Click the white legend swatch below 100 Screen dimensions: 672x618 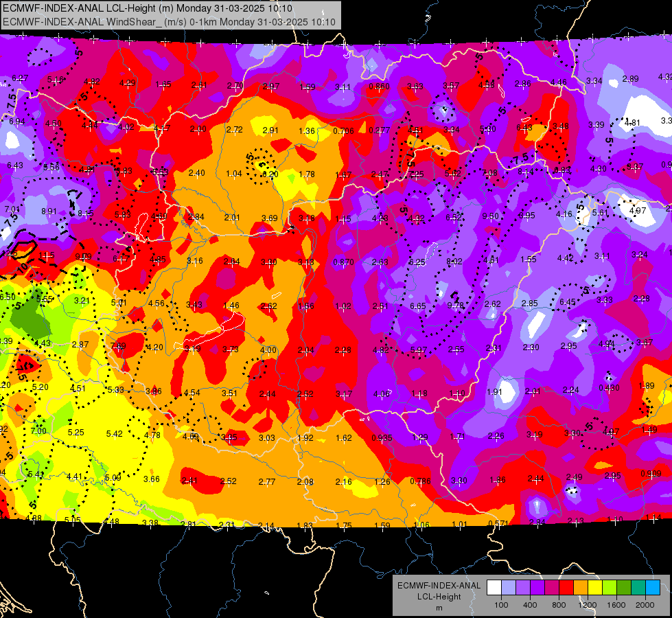(x=494, y=587)
